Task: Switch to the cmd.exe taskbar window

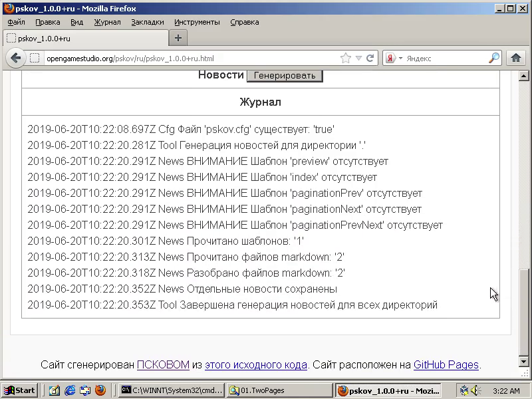Action: pos(171,390)
